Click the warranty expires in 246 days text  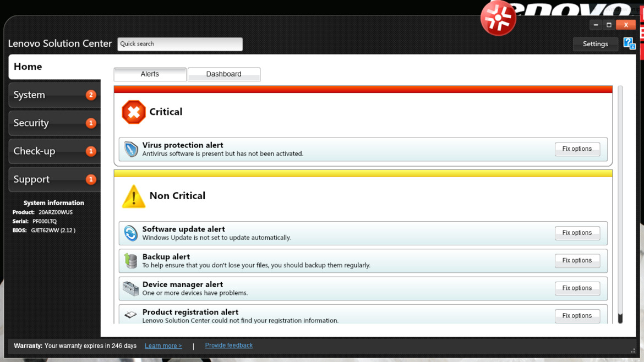[90, 346]
